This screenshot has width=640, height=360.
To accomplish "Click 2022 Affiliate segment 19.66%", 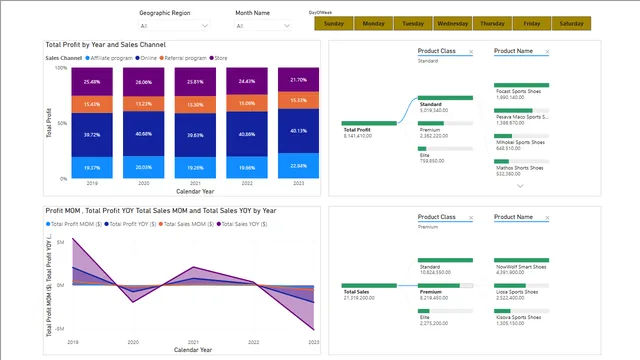I will 247,167.
